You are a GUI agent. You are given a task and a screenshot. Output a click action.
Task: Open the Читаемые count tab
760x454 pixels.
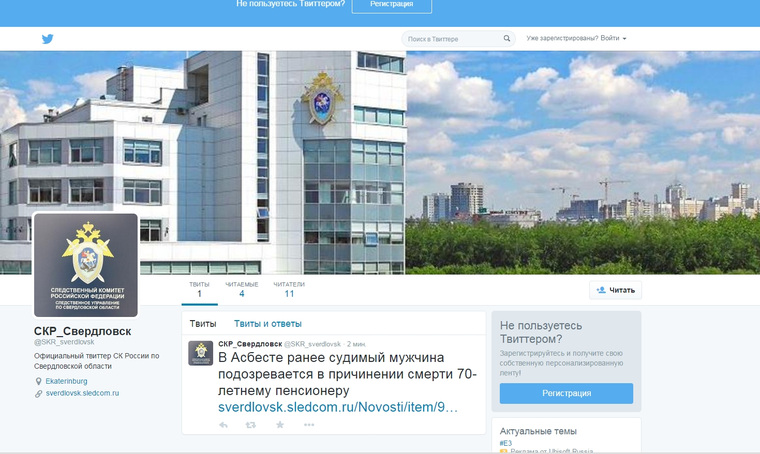pos(241,290)
